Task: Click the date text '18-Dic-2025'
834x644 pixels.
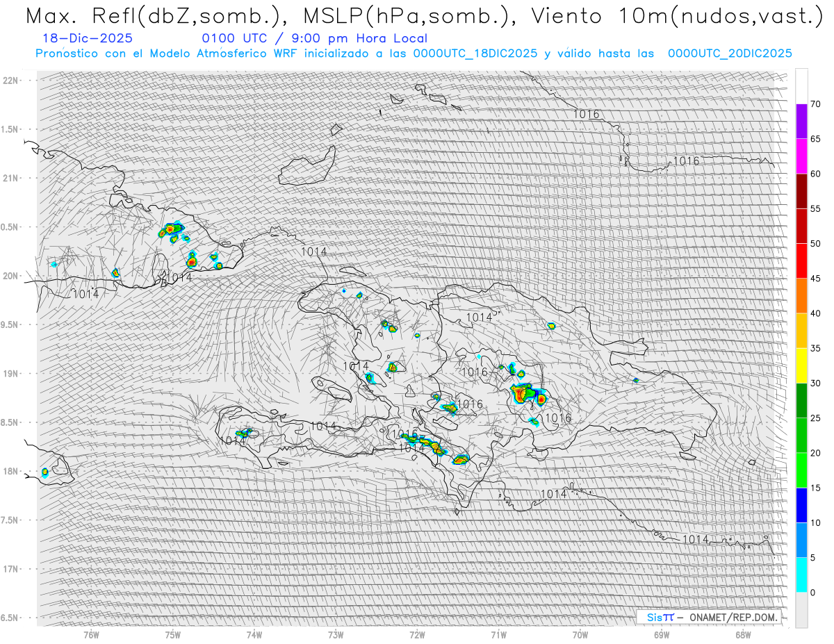Action: tap(88, 39)
